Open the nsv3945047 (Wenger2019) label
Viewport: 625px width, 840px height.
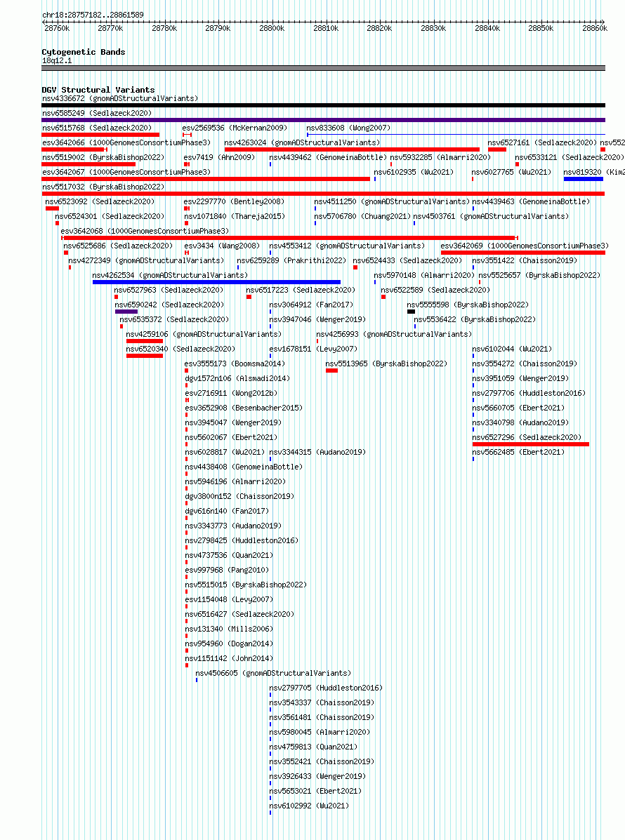coord(233,422)
